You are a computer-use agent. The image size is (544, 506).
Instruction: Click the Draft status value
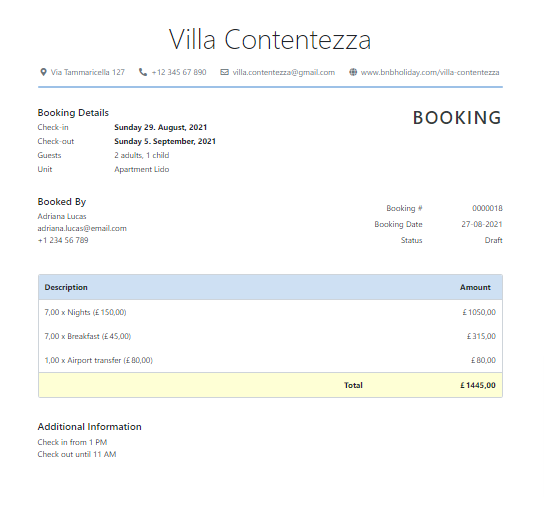point(493,240)
